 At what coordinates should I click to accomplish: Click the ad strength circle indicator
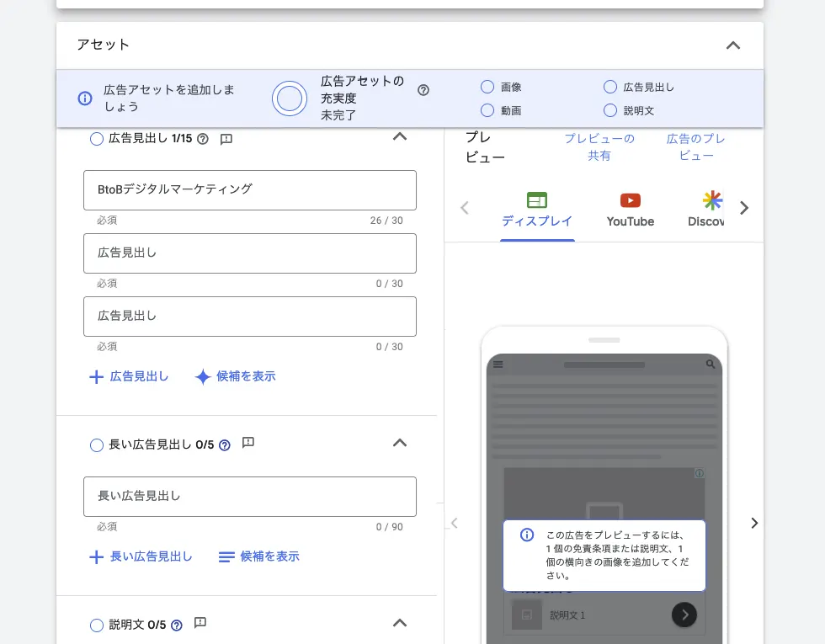(x=290, y=98)
